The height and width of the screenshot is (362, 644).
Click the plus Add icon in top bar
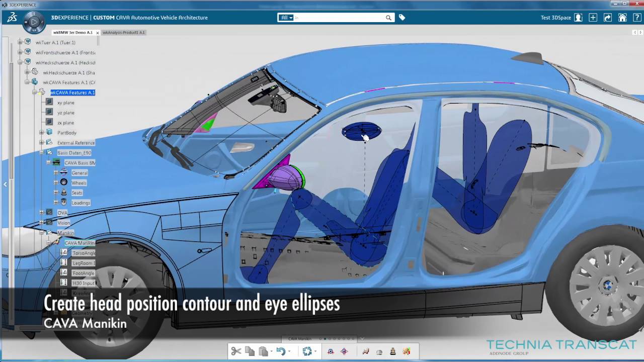[x=593, y=18]
